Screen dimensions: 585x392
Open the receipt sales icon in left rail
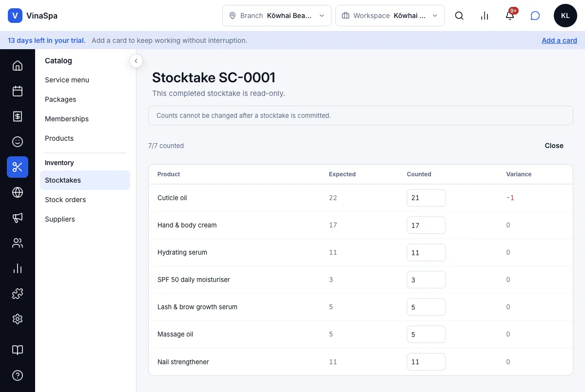pyautogui.click(x=18, y=116)
